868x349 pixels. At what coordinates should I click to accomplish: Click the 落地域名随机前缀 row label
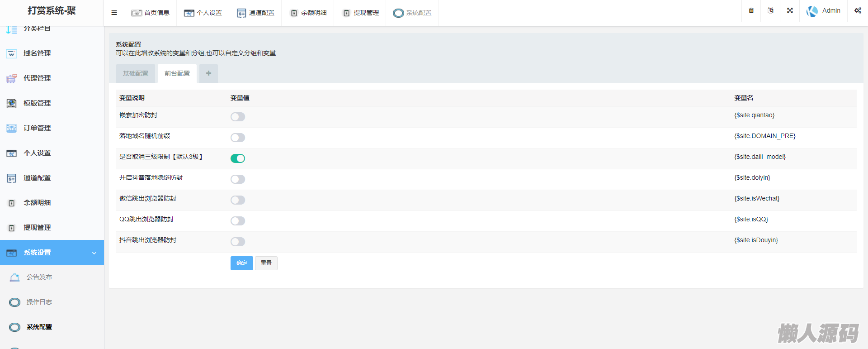145,136
